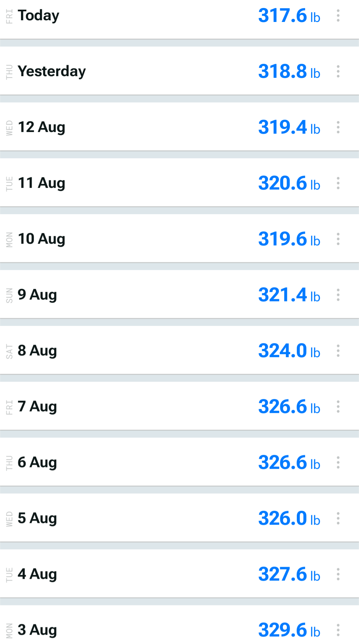Open the options menu for 6 Aug

pos(338,463)
